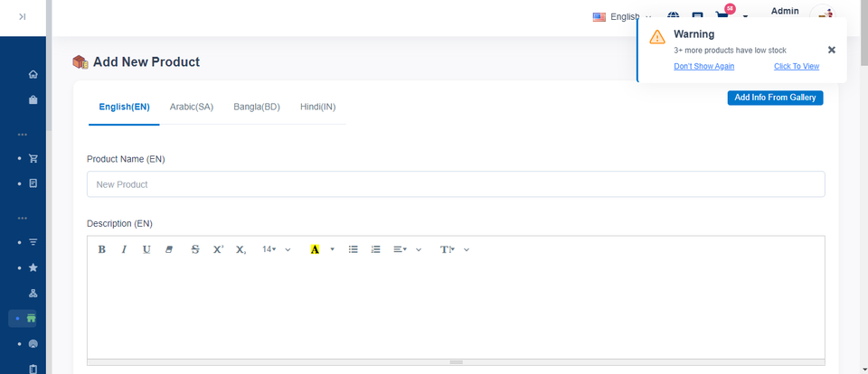Toggle bold formatting in description editor

102,249
